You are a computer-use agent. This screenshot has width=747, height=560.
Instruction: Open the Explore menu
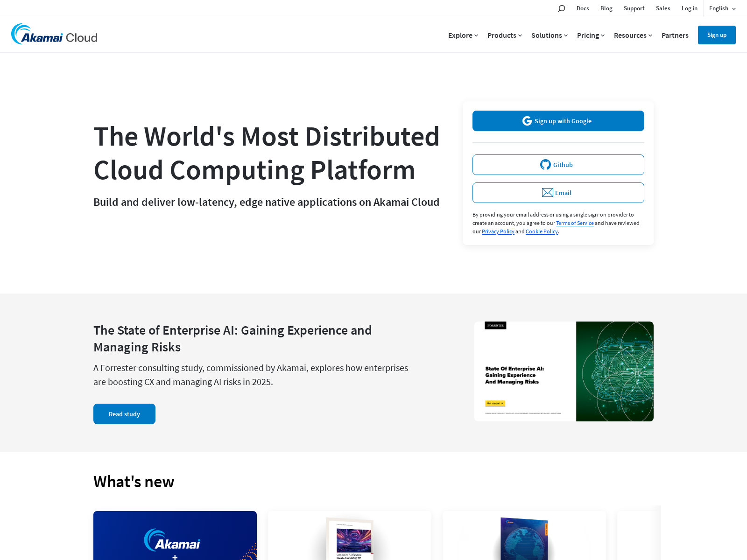(463, 35)
